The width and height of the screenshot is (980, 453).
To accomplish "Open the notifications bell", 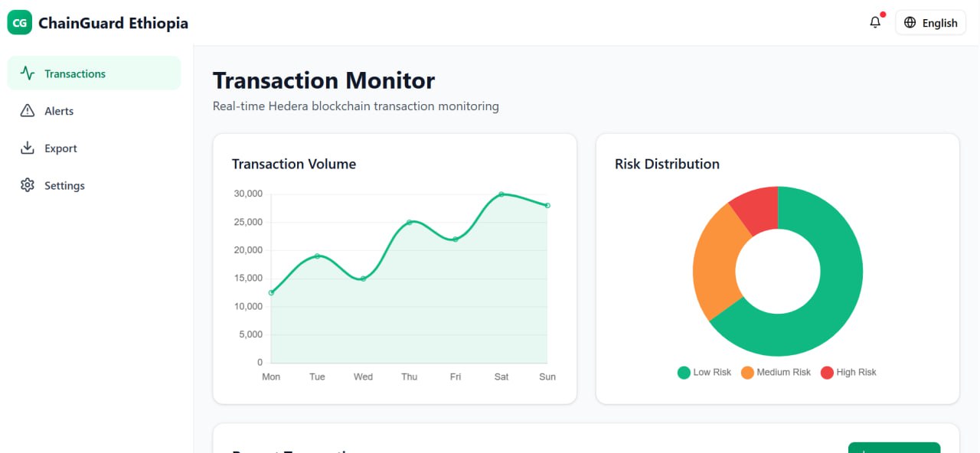I will 875,22.
